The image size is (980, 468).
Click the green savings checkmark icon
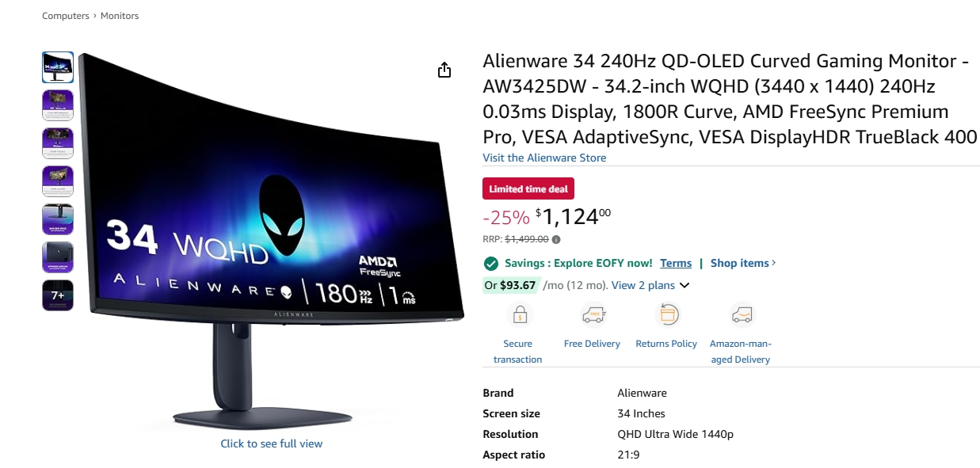pyautogui.click(x=491, y=264)
